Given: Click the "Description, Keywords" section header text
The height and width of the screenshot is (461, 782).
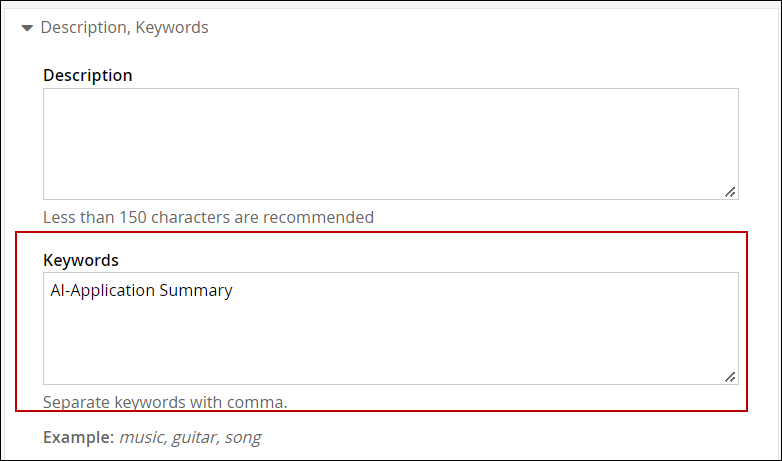Looking at the screenshot, I should (x=124, y=28).
